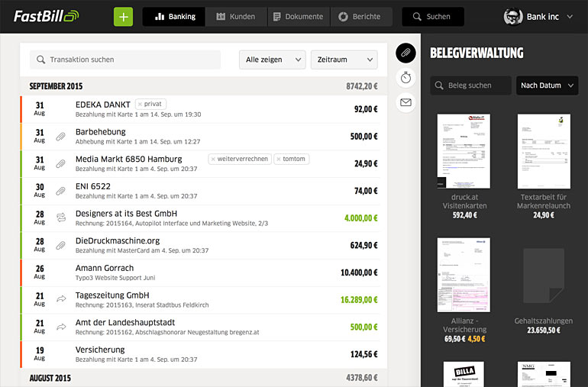Open the FastBill logo home link
The image size is (588, 387).
click(46, 16)
